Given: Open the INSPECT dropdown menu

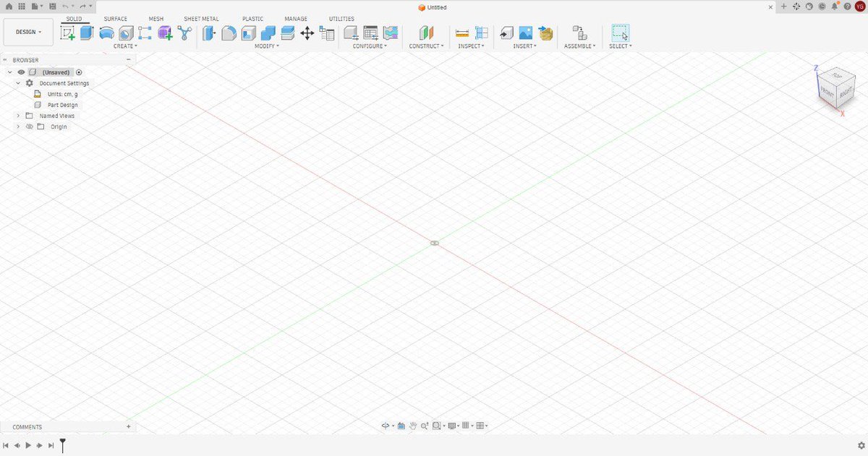Looking at the screenshot, I should point(471,46).
